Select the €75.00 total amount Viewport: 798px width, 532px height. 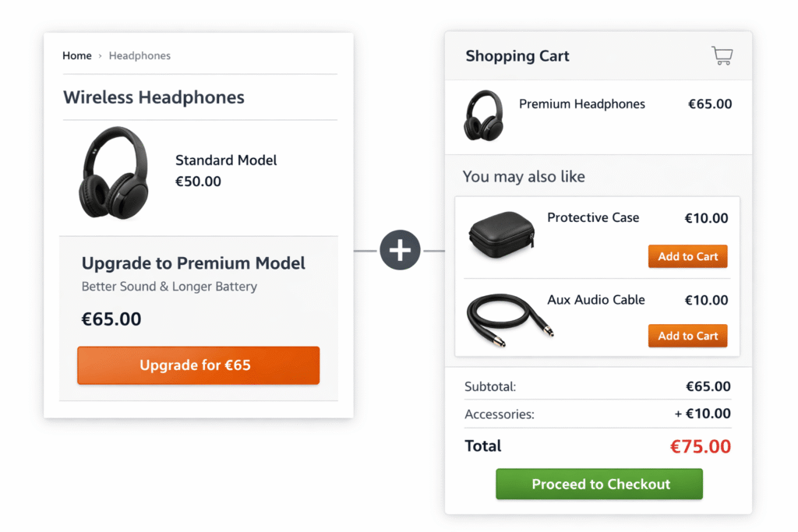tap(700, 446)
